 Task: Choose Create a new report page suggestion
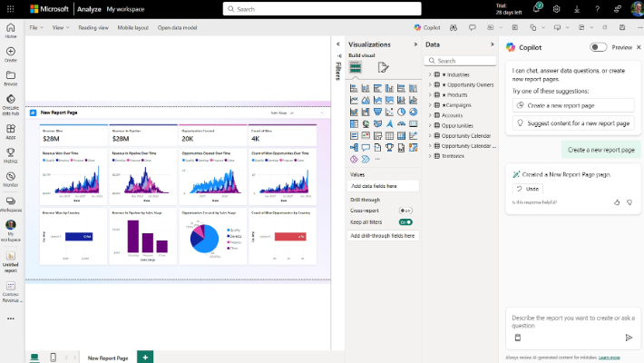click(x=573, y=105)
